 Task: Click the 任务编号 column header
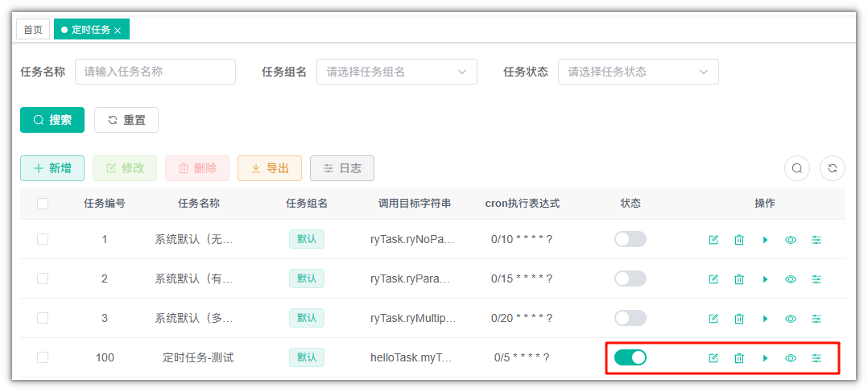105,203
